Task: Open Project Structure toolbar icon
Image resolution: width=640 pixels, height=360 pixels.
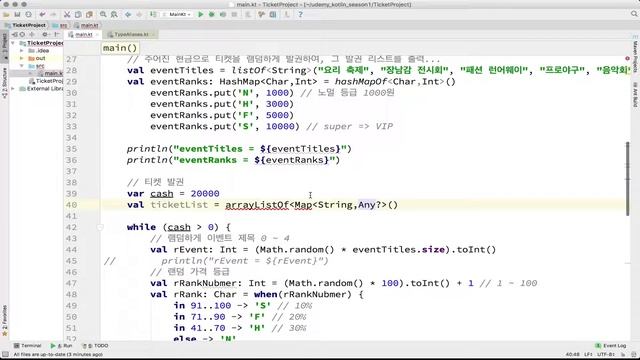Action: [273, 14]
